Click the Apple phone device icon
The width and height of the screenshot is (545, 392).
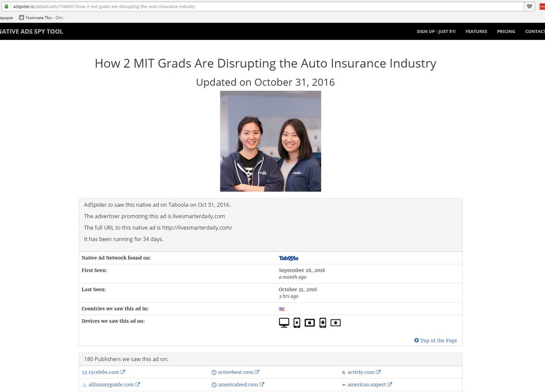click(x=297, y=323)
